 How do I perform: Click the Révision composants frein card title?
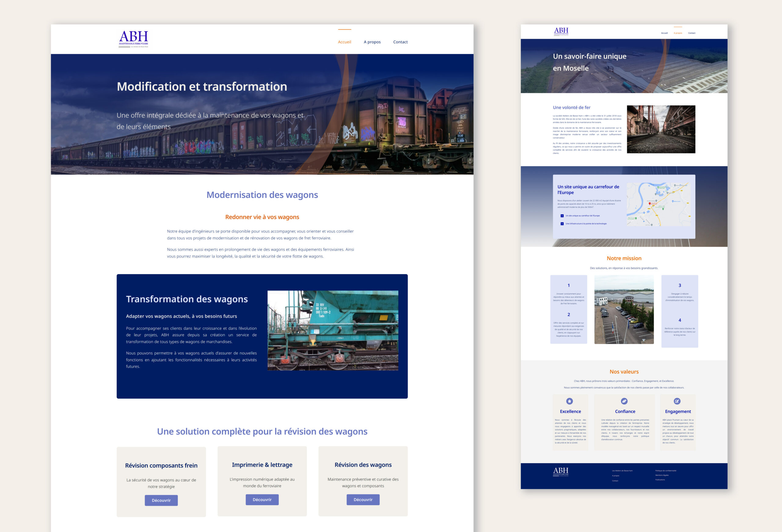[x=161, y=465]
